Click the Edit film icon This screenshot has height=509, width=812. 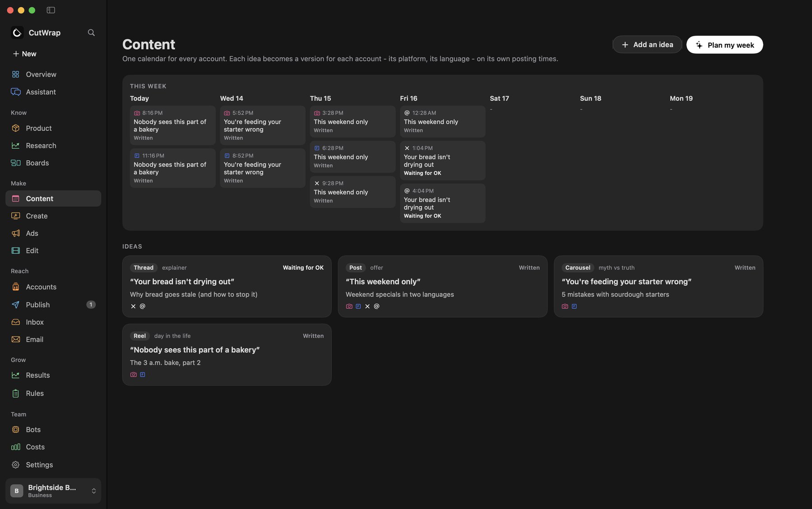pos(16,250)
